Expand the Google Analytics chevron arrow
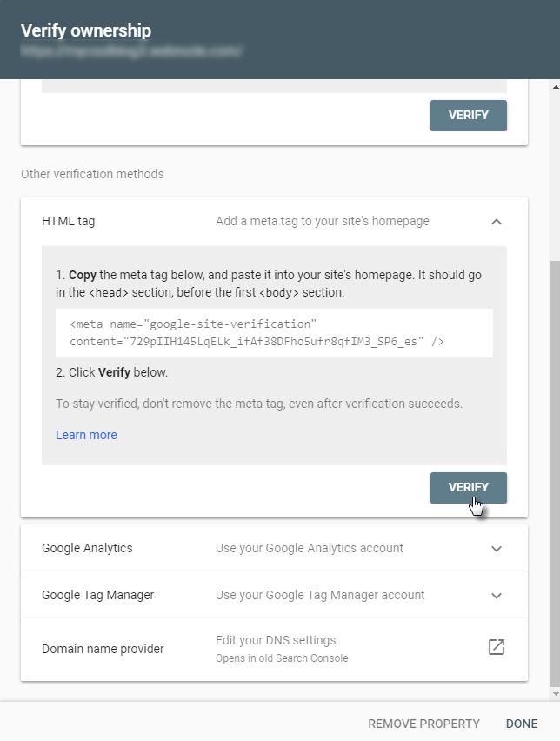Image resolution: width=560 pixels, height=741 pixels. coord(497,549)
